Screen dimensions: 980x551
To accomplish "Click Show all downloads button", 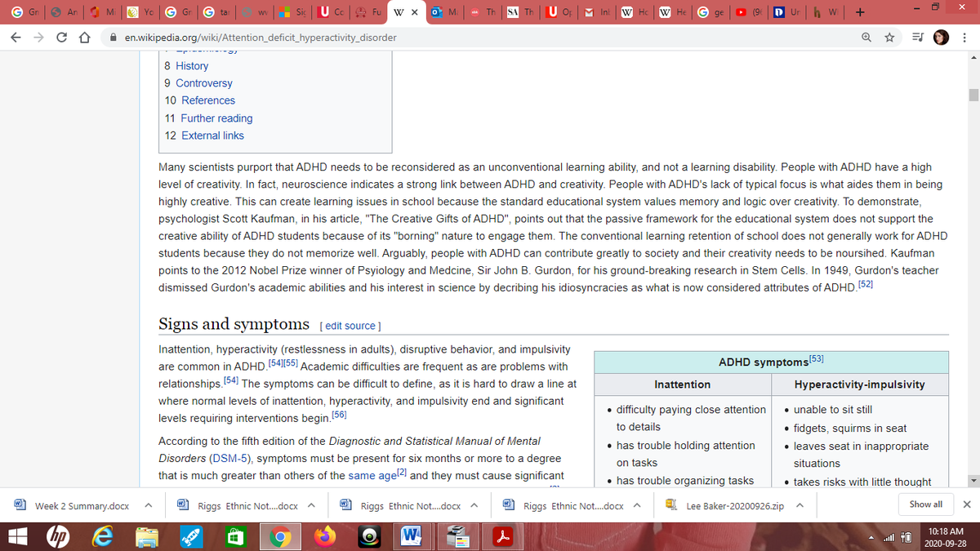I will pyautogui.click(x=925, y=504).
